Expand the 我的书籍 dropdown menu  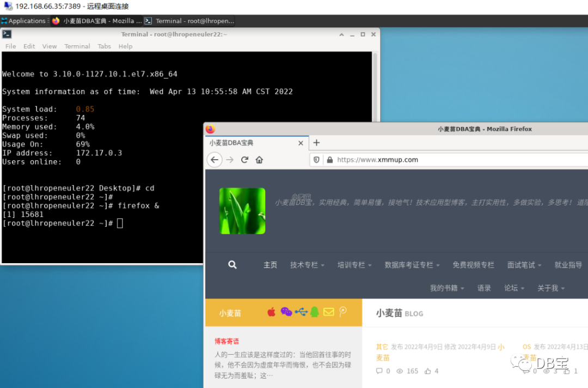[x=447, y=288]
